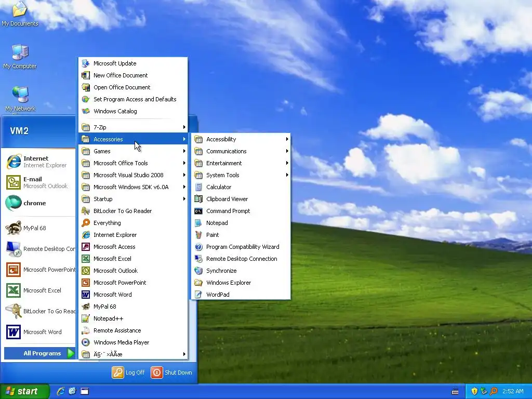The height and width of the screenshot is (399, 532).
Task: Open My Documents desktop icon
Action: (x=20, y=14)
